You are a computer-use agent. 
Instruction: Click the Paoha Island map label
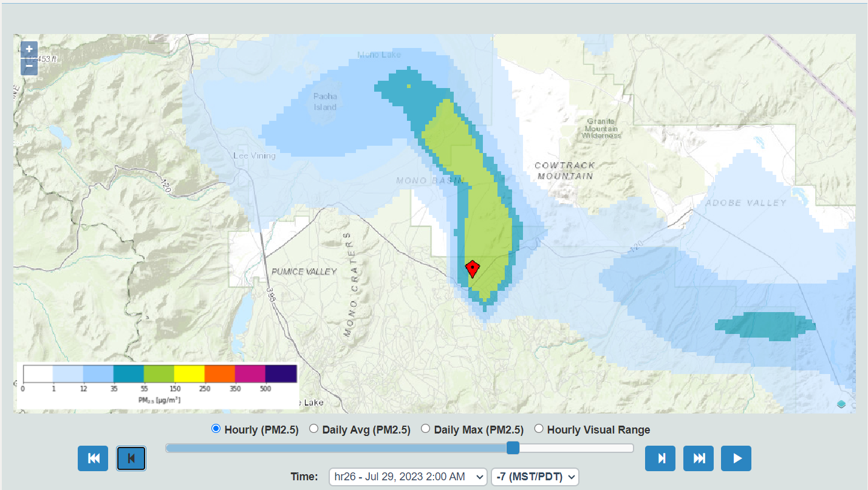325,101
